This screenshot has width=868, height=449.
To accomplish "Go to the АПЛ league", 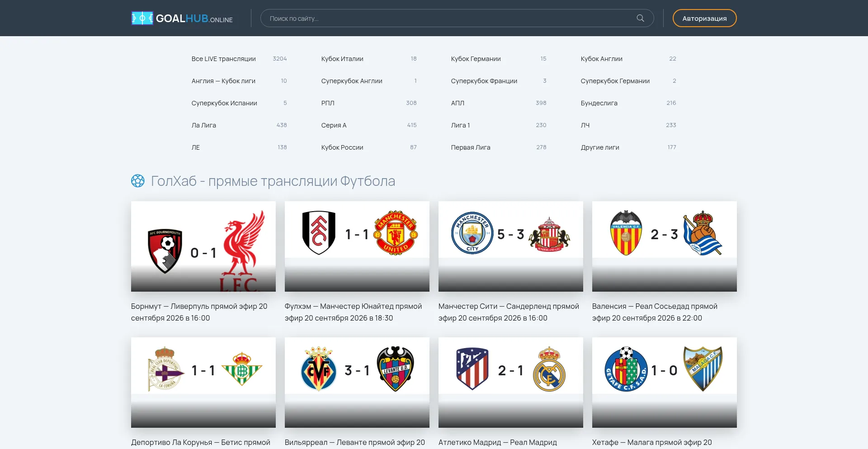I will click(x=458, y=103).
